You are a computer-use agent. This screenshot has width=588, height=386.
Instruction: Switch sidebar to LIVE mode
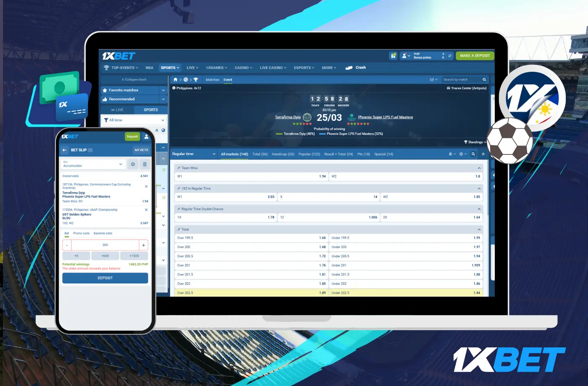pyautogui.click(x=117, y=110)
